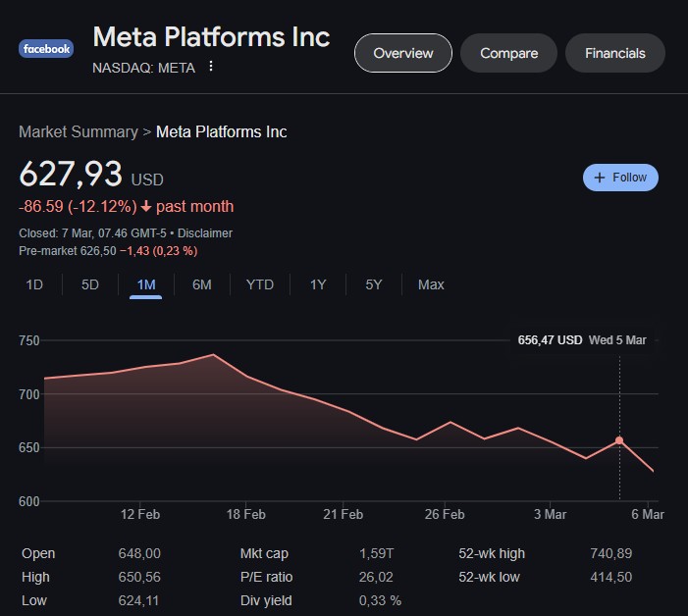This screenshot has width=688, height=616.
Task: Click the P/E ratio value 26,02
Action: pos(376,577)
